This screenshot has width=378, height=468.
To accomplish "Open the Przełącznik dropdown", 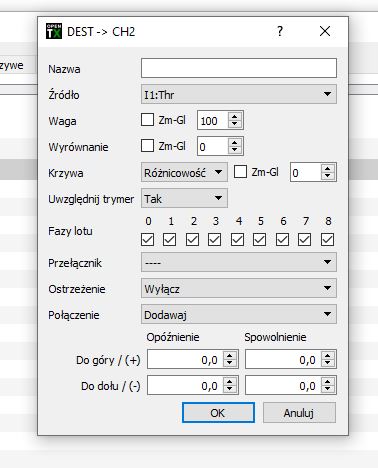I will click(239, 262).
